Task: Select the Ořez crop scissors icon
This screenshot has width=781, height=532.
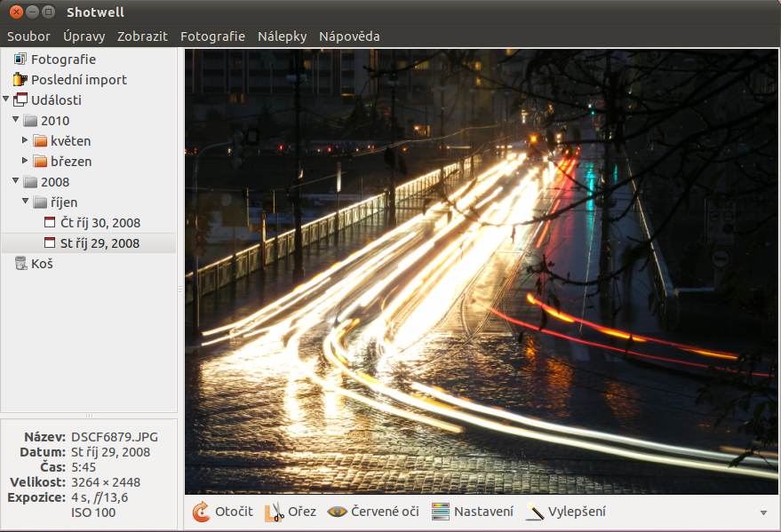Action: pyautogui.click(x=274, y=512)
